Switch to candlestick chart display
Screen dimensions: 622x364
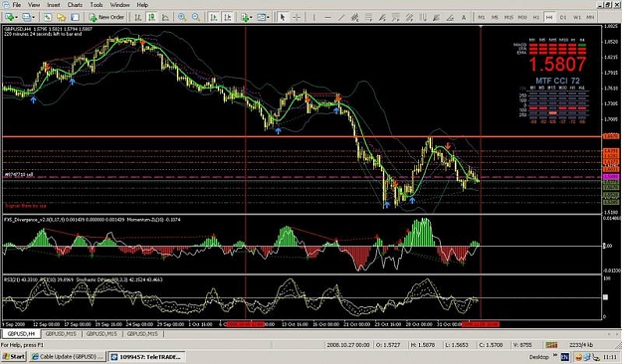coord(151,17)
